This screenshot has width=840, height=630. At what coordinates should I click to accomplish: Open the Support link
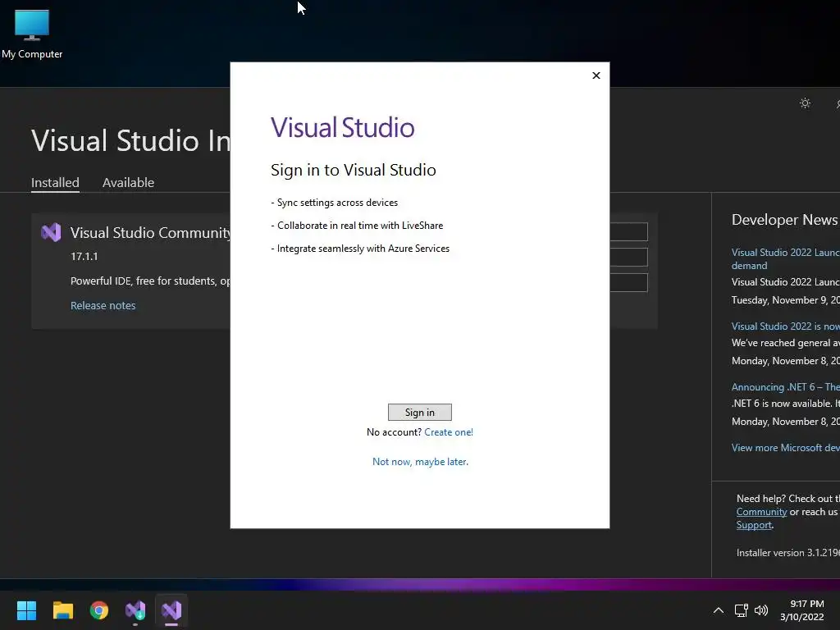click(754, 526)
